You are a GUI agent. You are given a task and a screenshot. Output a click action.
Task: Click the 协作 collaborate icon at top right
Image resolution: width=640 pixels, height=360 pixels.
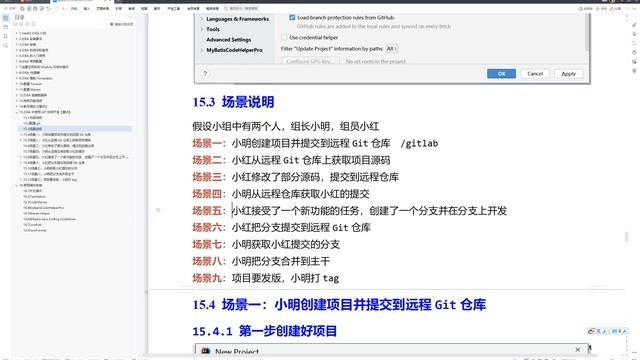(602, 9)
